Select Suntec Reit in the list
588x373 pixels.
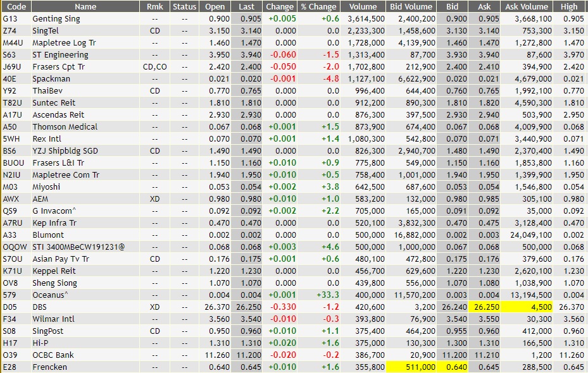click(54, 102)
